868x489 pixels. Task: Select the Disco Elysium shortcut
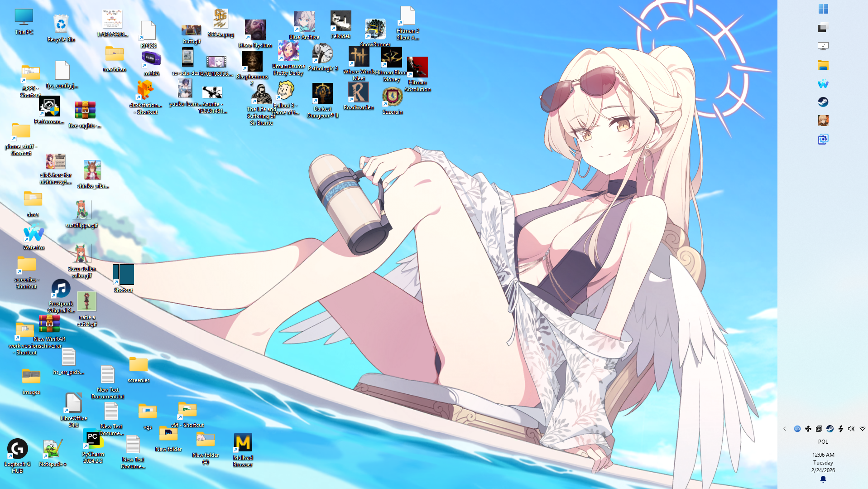coord(255,34)
